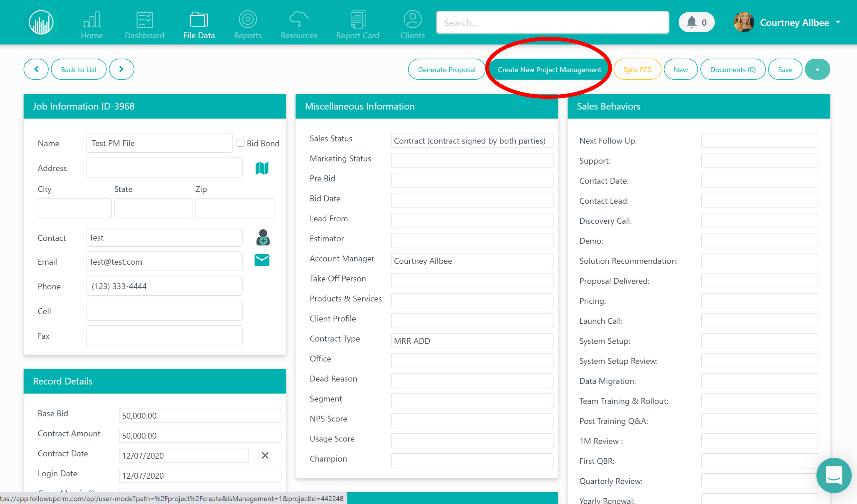Click Contract Amount field 50,000.00

click(200, 435)
